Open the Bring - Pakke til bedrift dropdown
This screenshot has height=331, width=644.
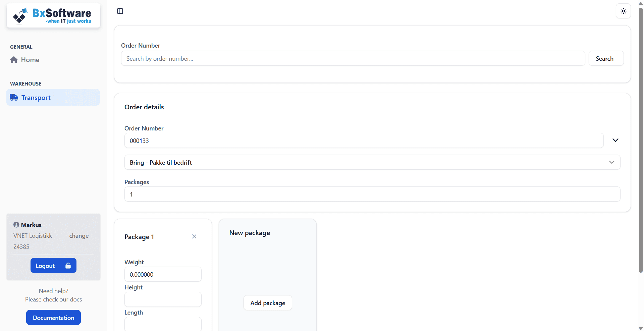click(x=372, y=162)
